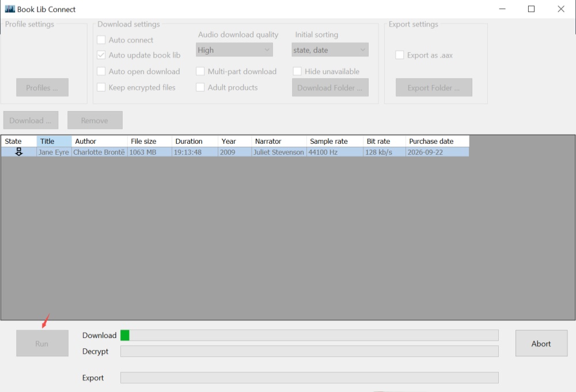Click the 128 kb/s bit rate cell

coord(385,152)
